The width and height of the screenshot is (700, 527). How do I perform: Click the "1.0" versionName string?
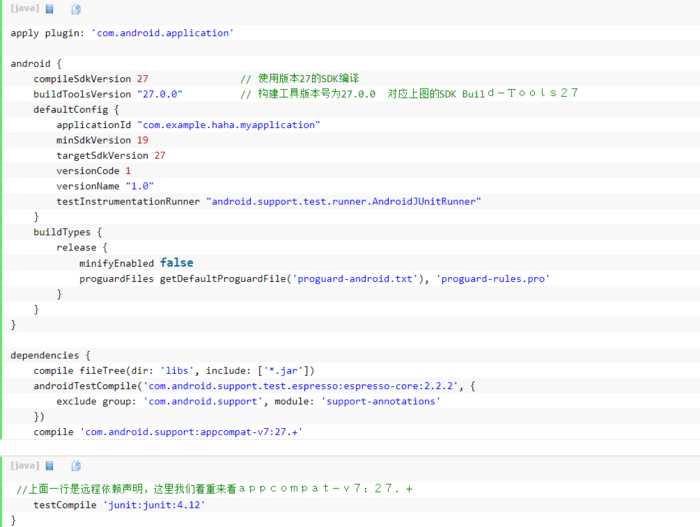click(x=140, y=186)
